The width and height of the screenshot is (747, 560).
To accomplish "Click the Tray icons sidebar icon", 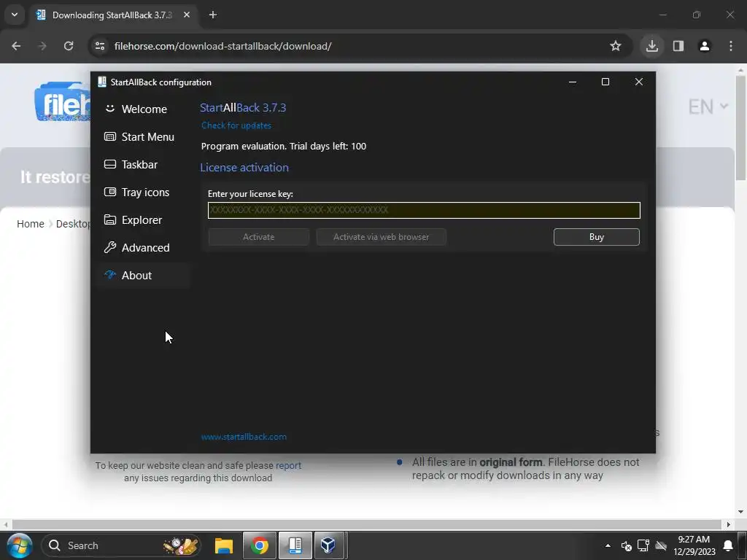I will click(x=110, y=192).
